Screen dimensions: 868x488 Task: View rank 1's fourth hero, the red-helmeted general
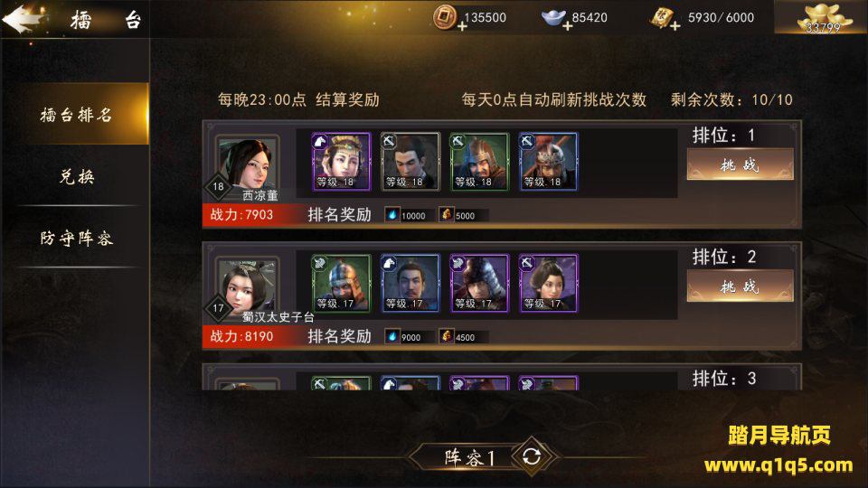548,162
